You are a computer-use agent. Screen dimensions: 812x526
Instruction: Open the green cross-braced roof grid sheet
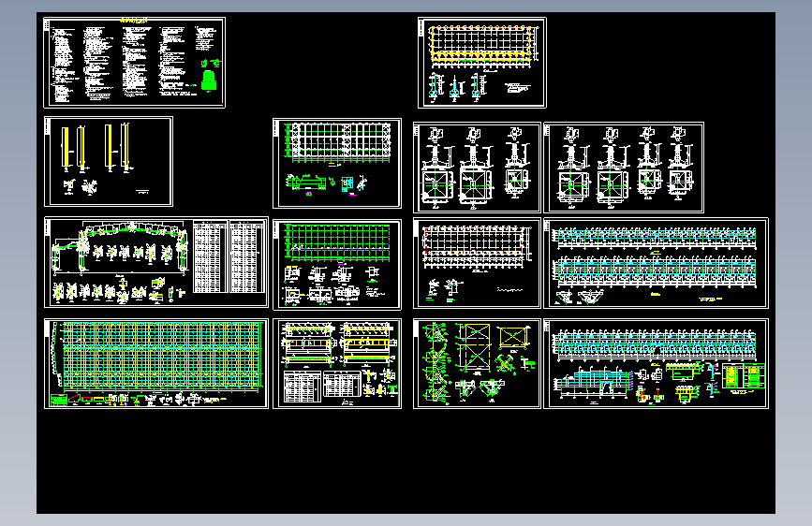tap(336, 163)
